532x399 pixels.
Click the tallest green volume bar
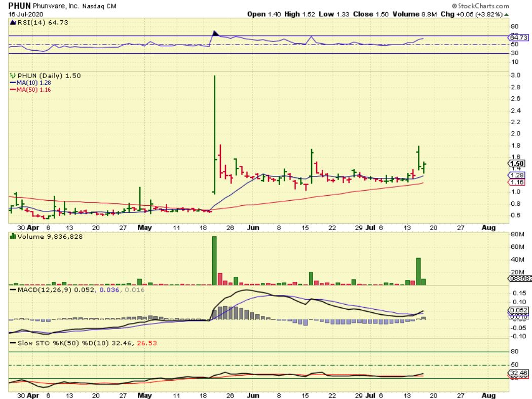pyautogui.click(x=214, y=261)
